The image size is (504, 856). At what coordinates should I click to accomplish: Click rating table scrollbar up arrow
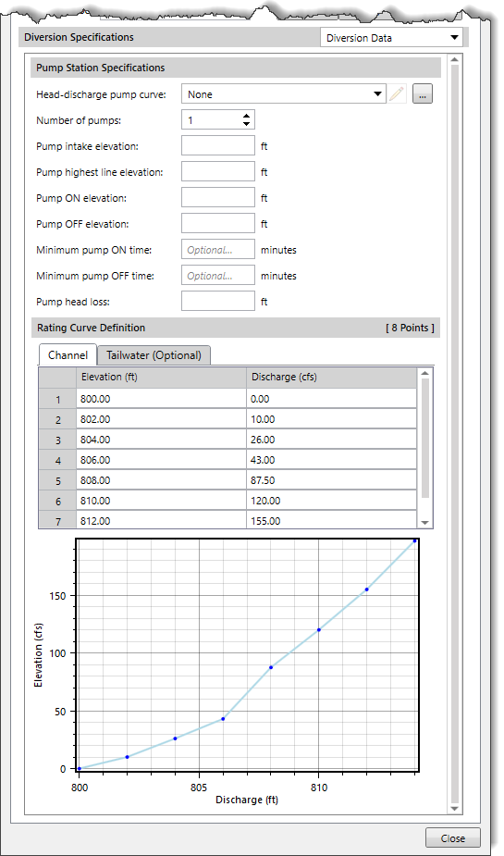click(x=424, y=372)
